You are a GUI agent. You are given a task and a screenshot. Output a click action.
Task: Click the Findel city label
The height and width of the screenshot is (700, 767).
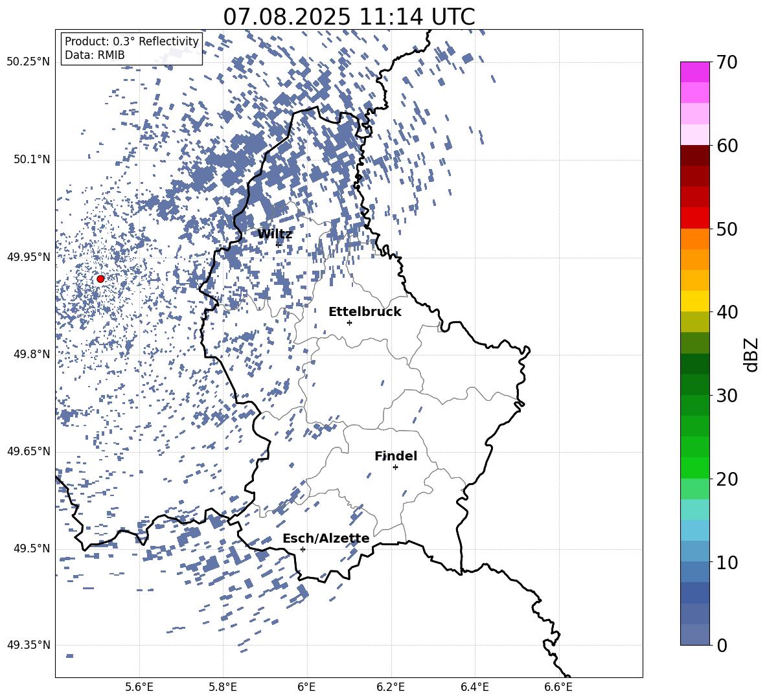pos(396,456)
